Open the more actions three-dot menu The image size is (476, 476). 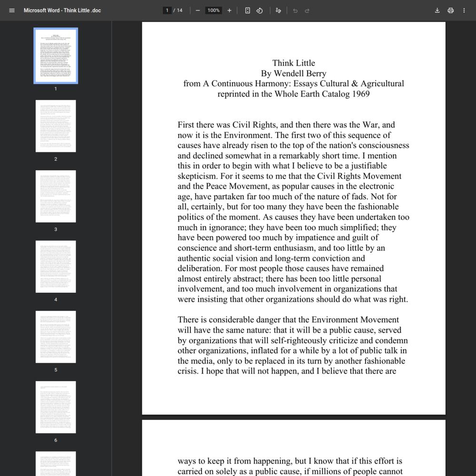(x=464, y=10)
